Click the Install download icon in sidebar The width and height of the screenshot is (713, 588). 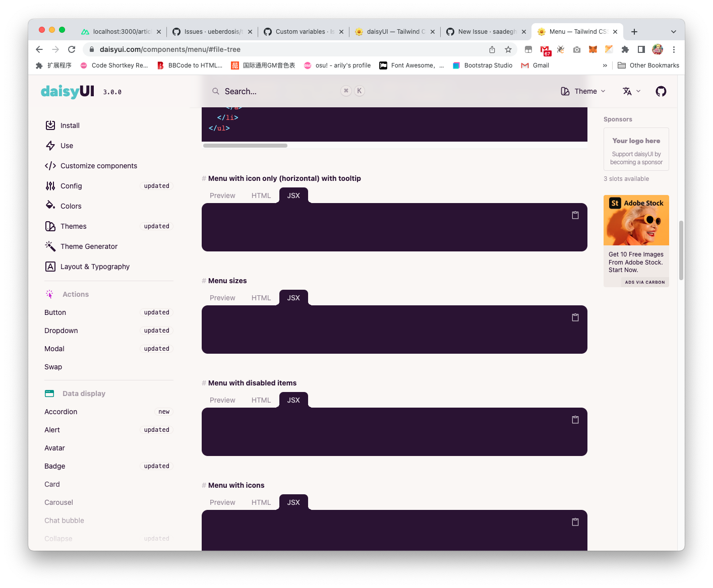pos(50,125)
